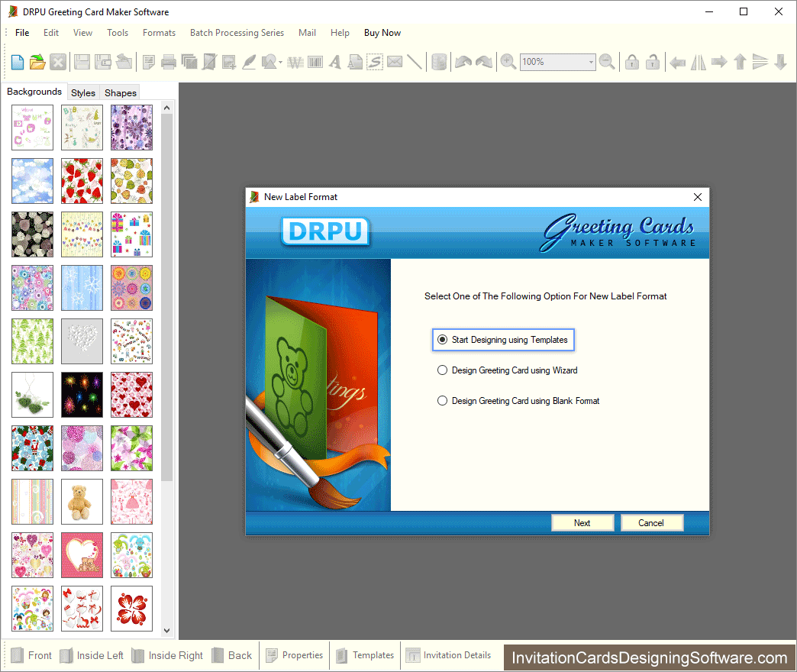Open Properties in bottom bar
The image size is (797, 672).
295,655
